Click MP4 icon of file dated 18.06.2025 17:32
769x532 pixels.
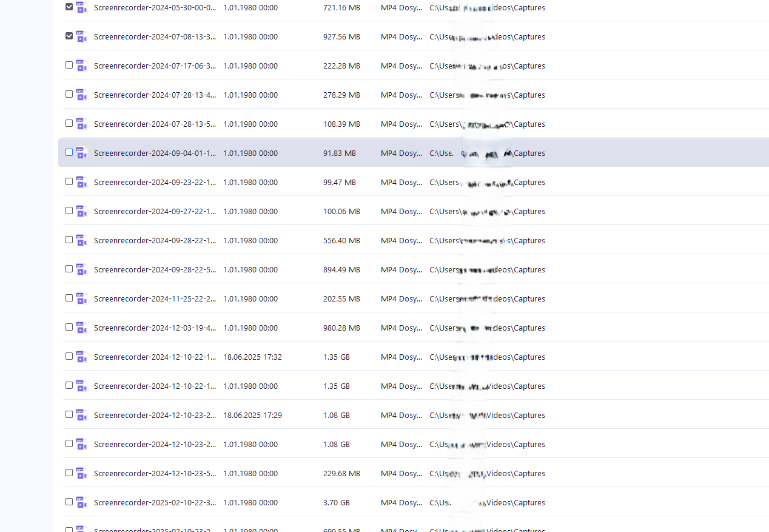(x=81, y=357)
